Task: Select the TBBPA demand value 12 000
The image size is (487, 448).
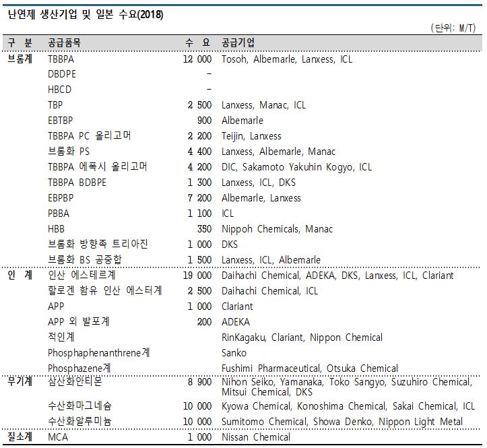Action: coord(197,59)
